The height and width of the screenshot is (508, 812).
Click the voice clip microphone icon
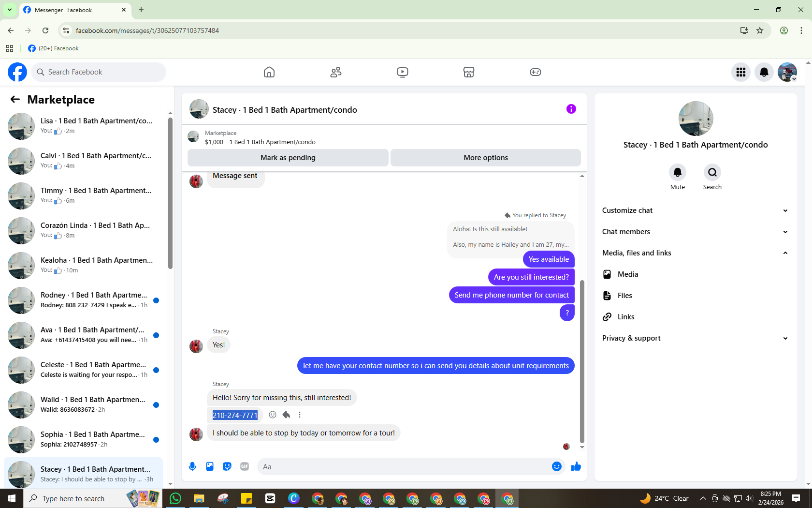192,466
